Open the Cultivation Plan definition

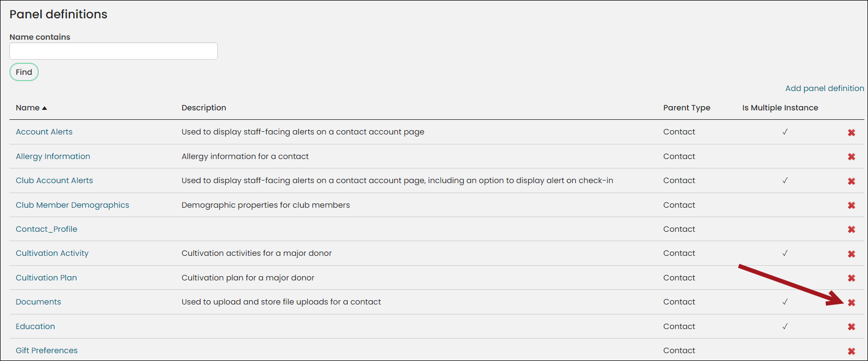[x=46, y=278]
